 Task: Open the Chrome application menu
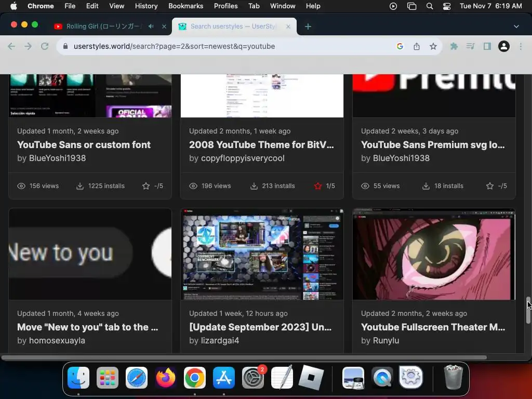(41, 6)
